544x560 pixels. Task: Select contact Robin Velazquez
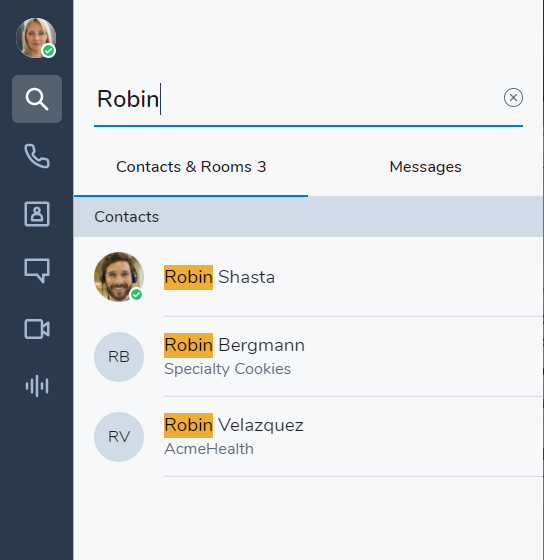tap(308, 436)
